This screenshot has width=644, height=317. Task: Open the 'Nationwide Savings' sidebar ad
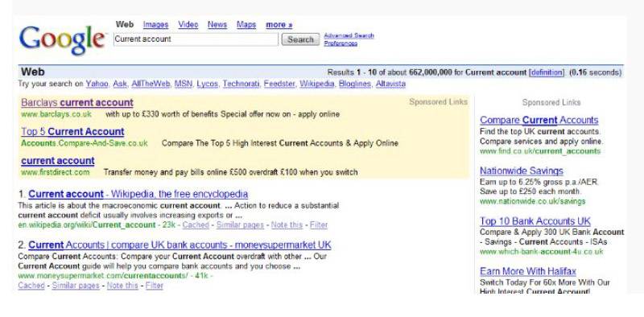(521, 171)
